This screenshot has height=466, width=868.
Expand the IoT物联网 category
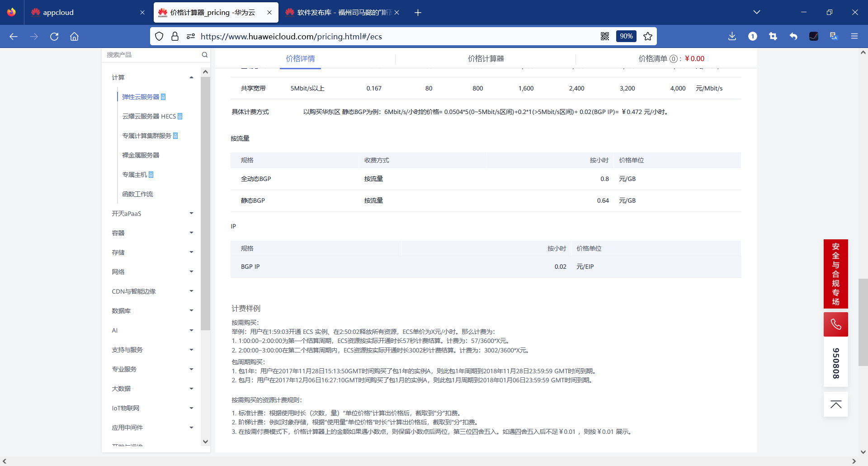click(x=191, y=408)
